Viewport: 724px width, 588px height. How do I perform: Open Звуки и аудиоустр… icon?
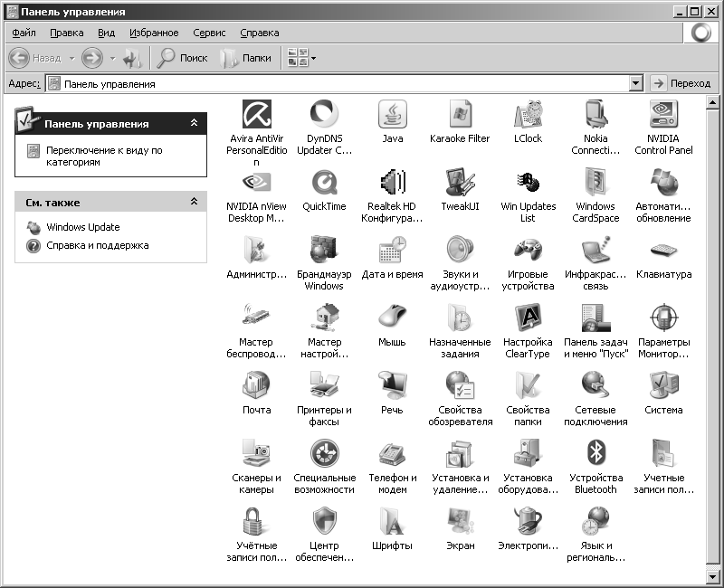(460, 250)
